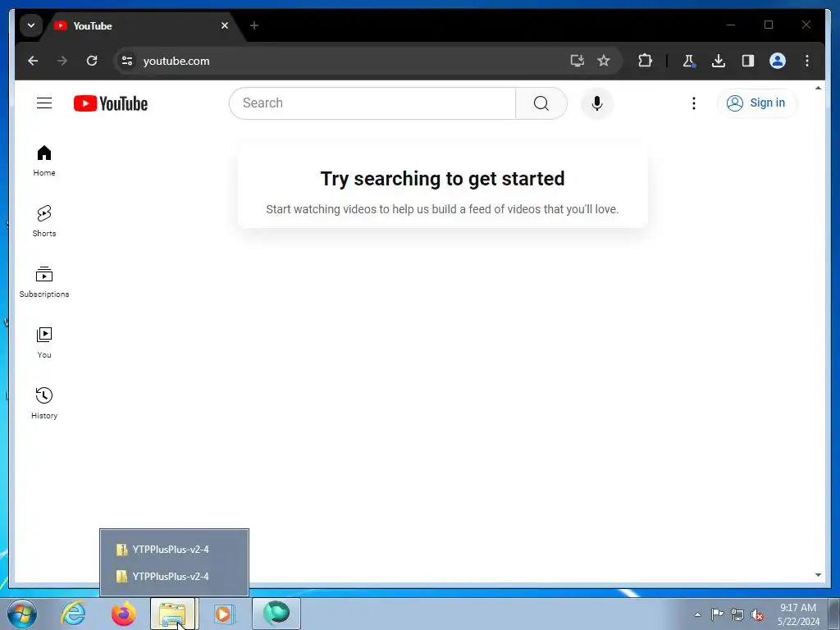Viewport: 840px width, 630px height.
Task: Toggle Chrome side panel
Action: click(748, 61)
